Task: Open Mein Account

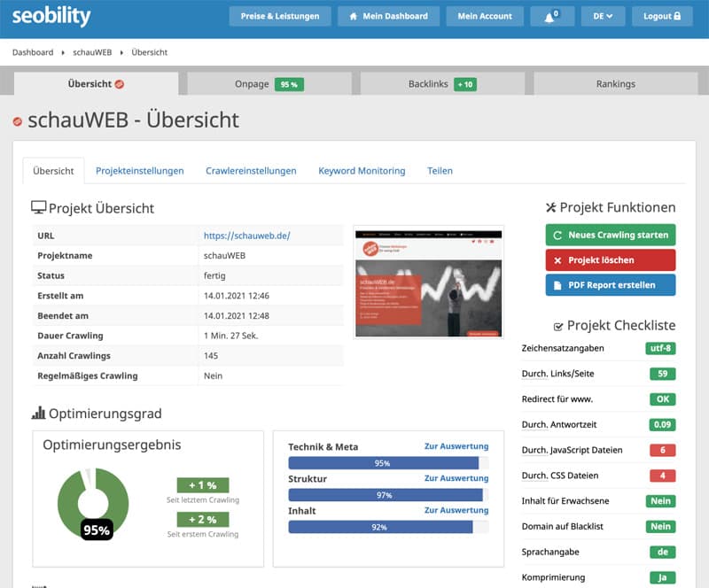Action: pyautogui.click(x=485, y=16)
